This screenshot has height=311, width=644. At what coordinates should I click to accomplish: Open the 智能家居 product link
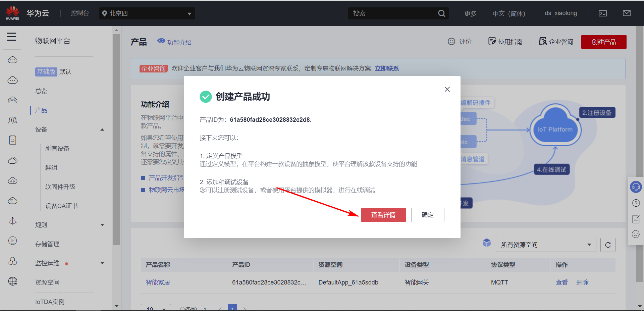(x=158, y=282)
